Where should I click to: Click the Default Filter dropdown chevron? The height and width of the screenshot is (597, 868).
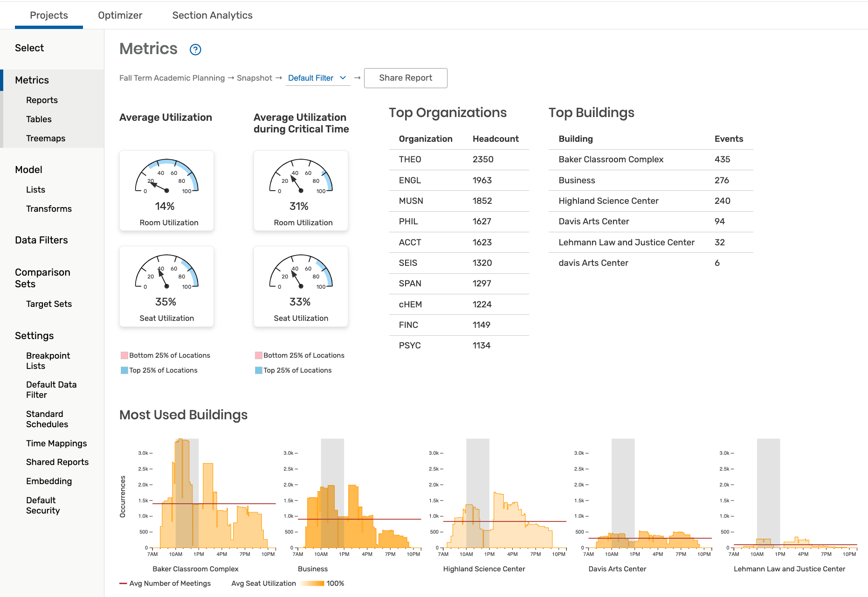click(343, 78)
